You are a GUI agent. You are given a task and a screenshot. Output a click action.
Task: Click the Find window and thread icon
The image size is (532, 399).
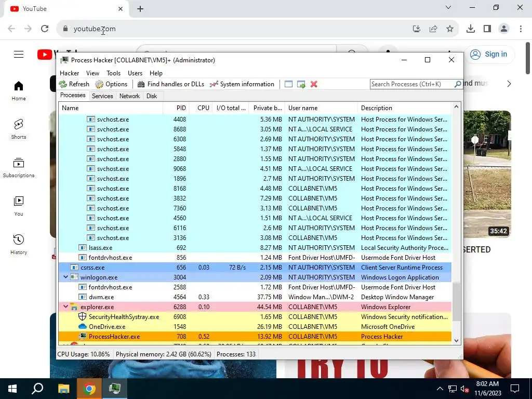301,84
